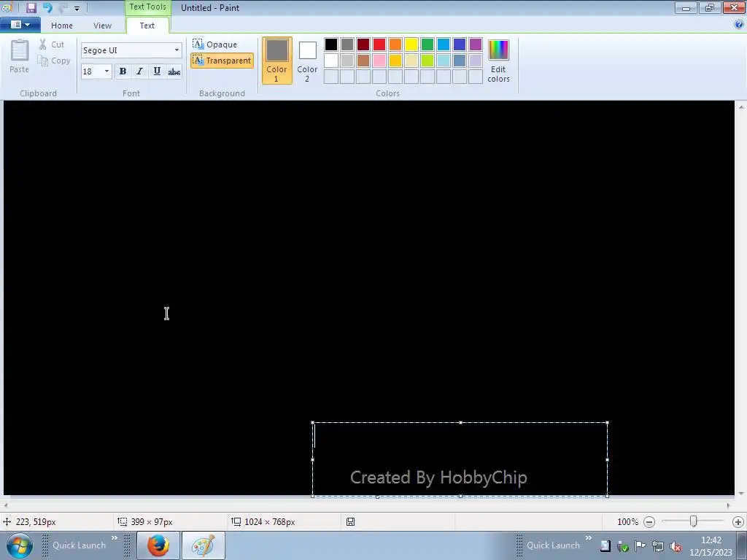747x560 pixels.
Task: Click the 100% zoom level text
Action: (627, 522)
